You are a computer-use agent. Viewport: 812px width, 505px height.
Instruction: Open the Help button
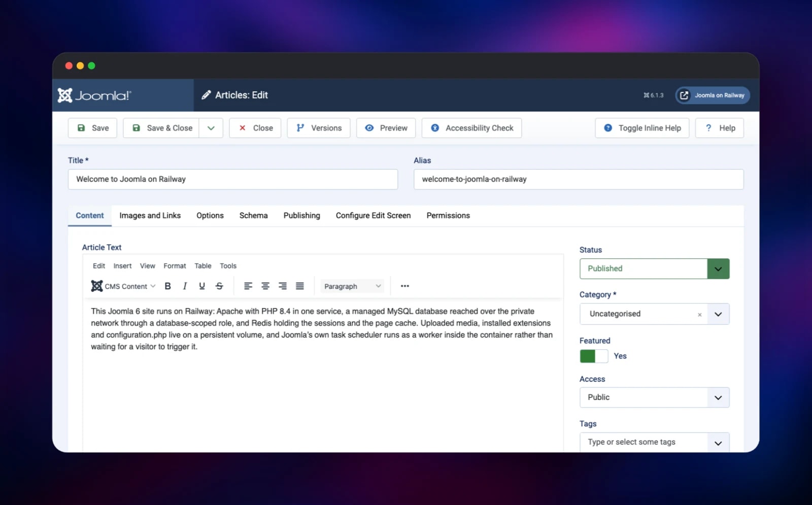coord(720,128)
